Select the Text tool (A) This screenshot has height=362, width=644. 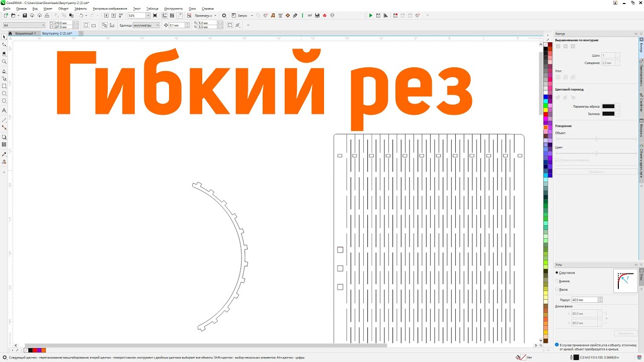click(5, 110)
